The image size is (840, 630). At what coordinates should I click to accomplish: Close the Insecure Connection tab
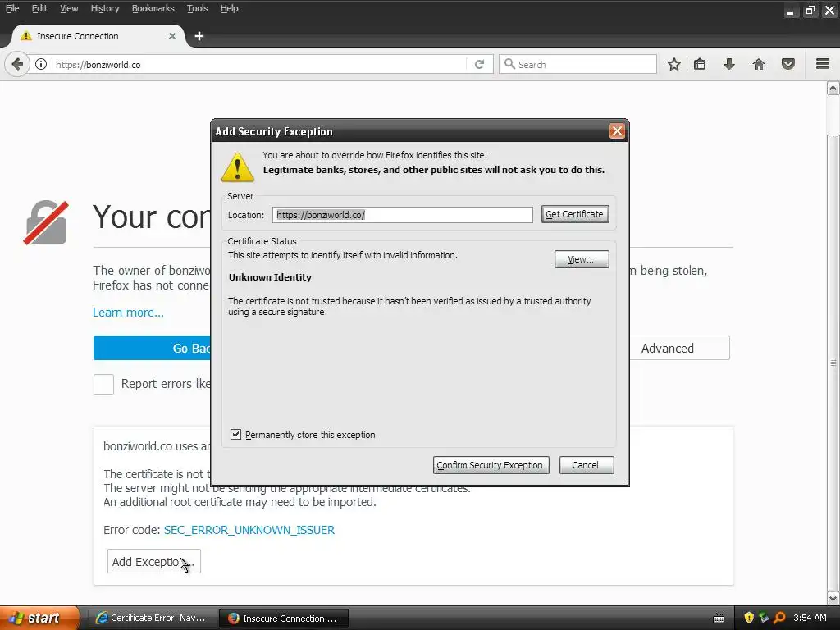click(172, 36)
